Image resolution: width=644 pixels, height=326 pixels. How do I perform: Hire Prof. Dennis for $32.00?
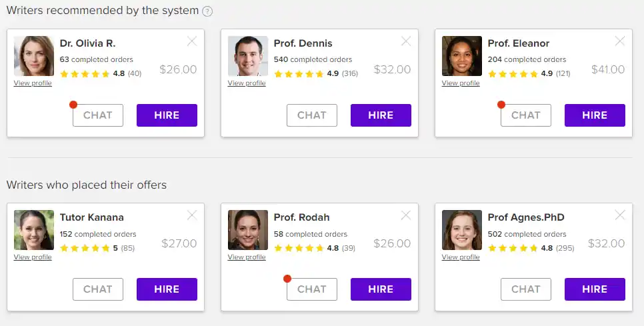[381, 115]
